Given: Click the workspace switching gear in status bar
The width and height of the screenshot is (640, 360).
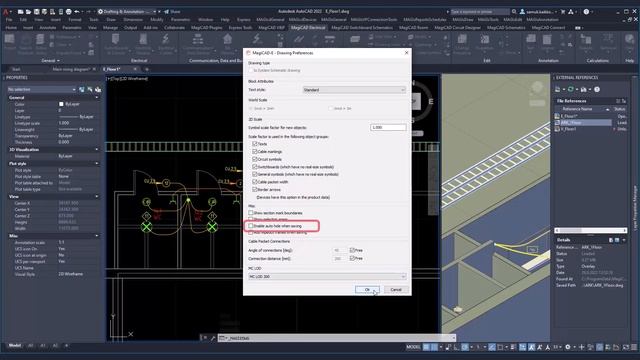Looking at the screenshot, I should [568, 347].
